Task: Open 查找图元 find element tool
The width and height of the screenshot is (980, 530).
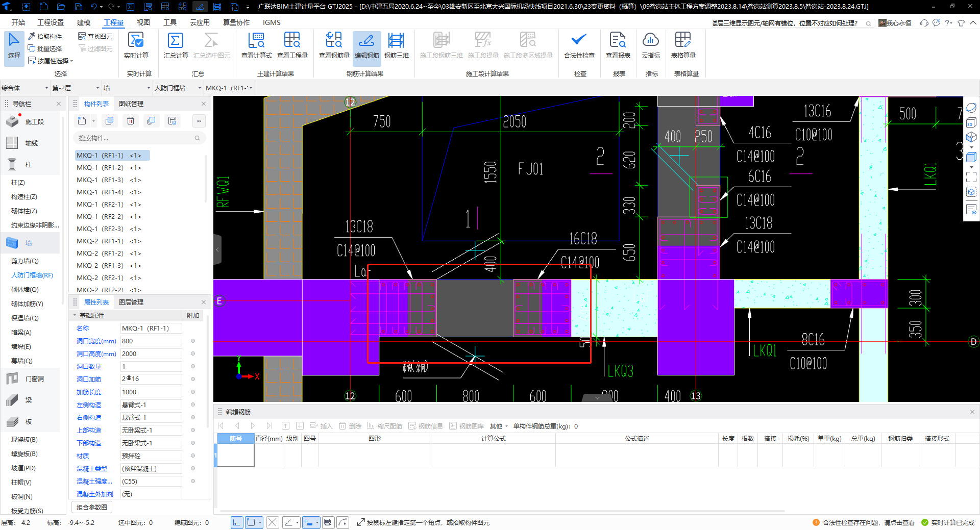Action: pyautogui.click(x=95, y=36)
